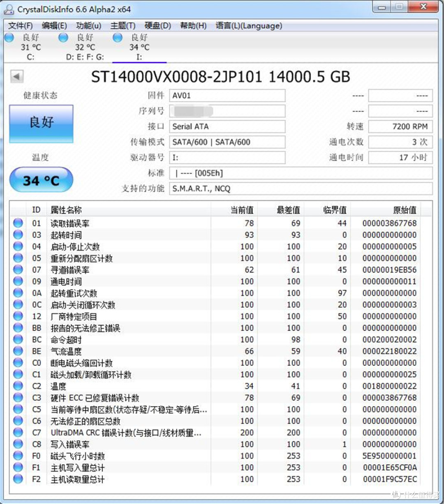Select the 磁头飞行小时数 attribute row
Image resolution: width=444 pixels, height=504 pixels.
coord(216,455)
